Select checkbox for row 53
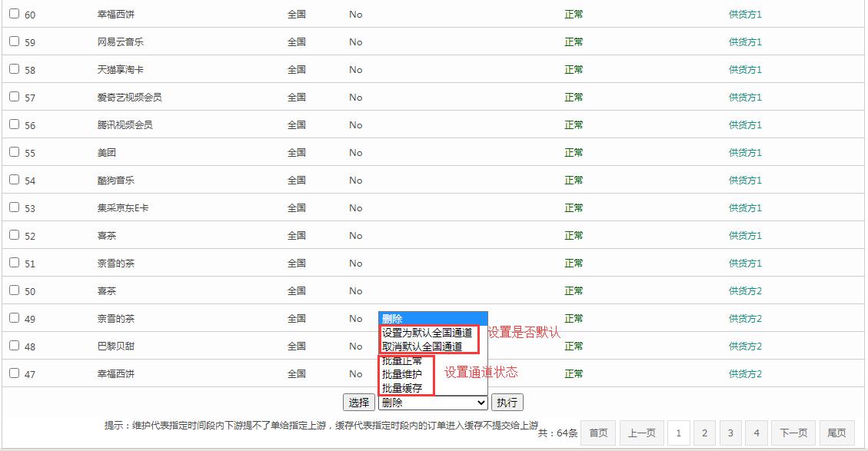 click(15, 207)
